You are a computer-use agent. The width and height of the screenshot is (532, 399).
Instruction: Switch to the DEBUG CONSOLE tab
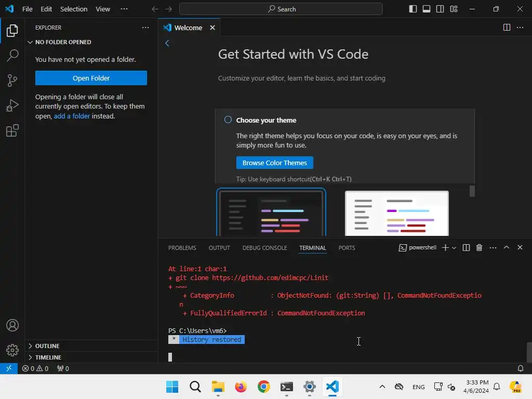(264, 248)
